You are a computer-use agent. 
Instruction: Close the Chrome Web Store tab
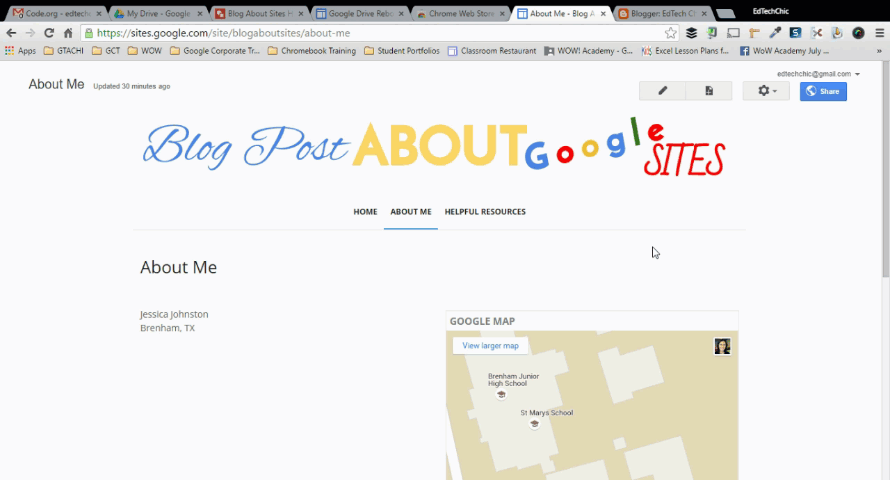(x=502, y=14)
